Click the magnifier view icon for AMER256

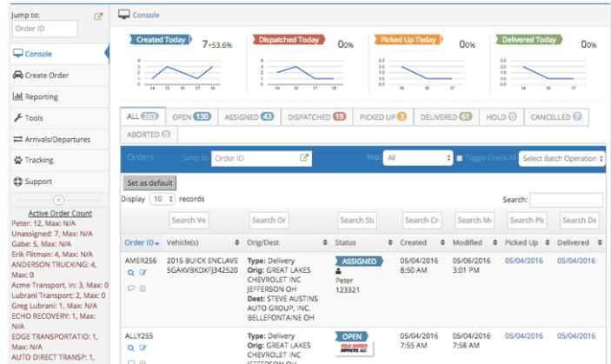point(131,273)
